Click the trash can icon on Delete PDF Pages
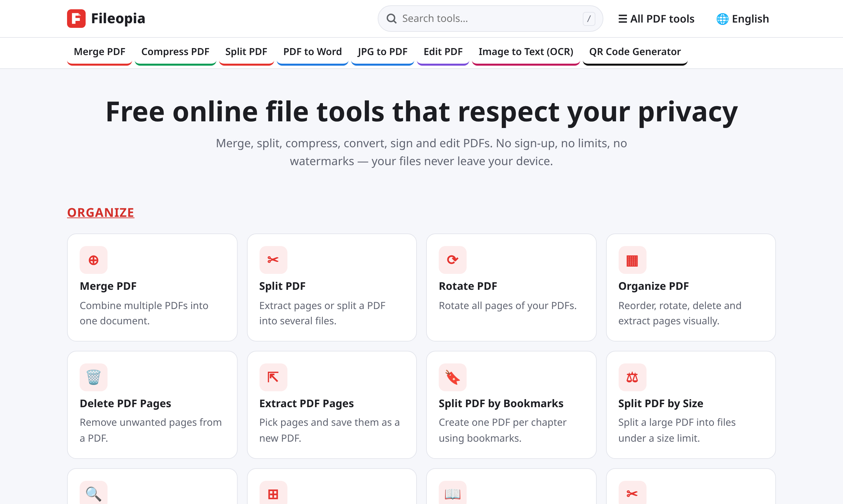 (x=94, y=377)
